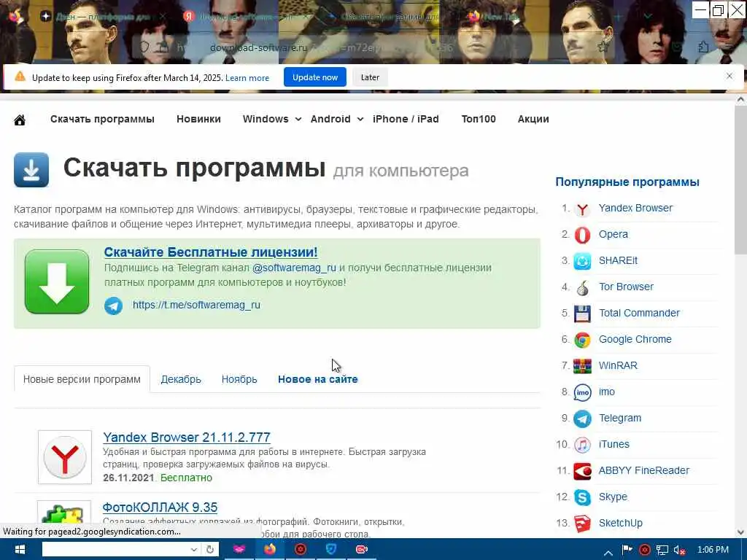The image size is (747, 560).
Task: Select the Декабрь tab
Action: point(181,379)
